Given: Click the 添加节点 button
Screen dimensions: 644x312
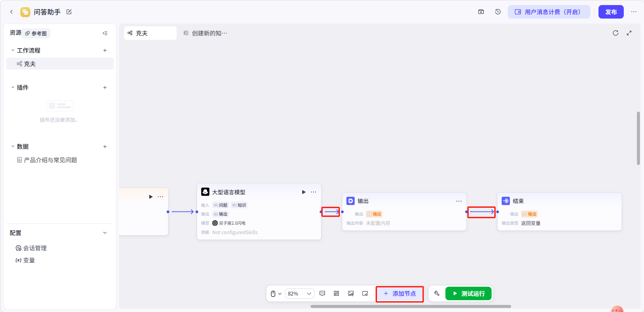Looking at the screenshot, I should pos(400,293).
